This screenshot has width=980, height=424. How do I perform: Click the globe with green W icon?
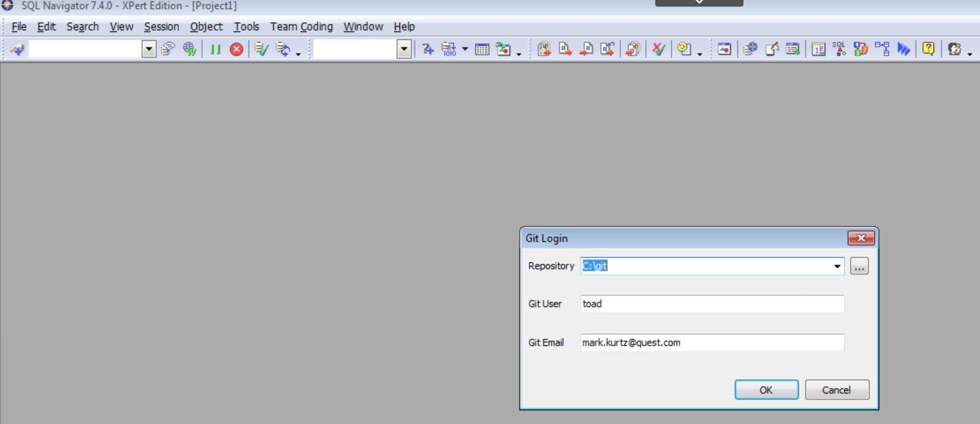point(189,49)
